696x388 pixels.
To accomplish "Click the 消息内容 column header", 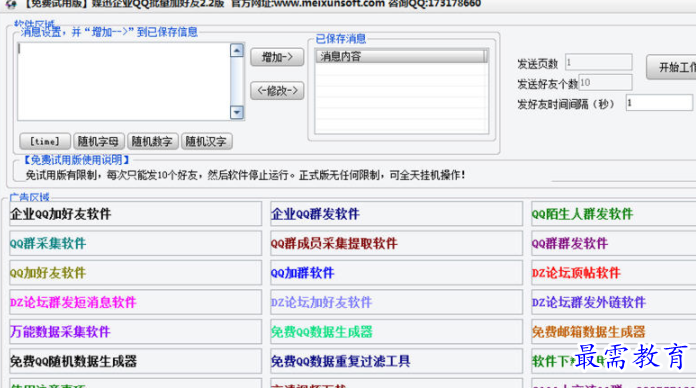I will click(x=400, y=56).
